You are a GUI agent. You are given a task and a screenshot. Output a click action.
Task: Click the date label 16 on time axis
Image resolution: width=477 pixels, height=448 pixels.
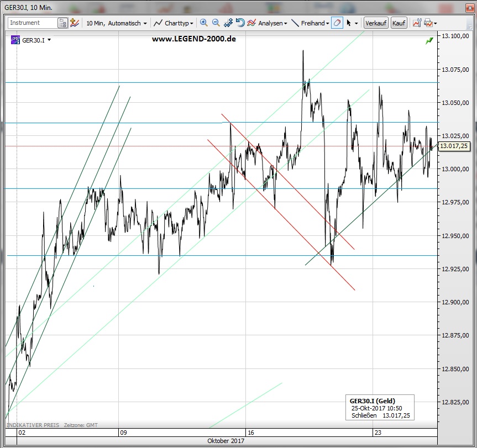point(251,433)
